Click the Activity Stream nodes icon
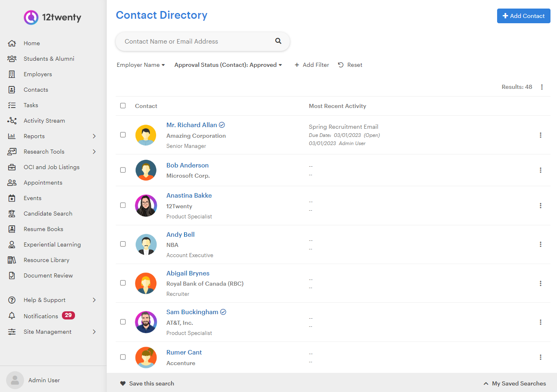Screen dimensions: 557x392 12,121
